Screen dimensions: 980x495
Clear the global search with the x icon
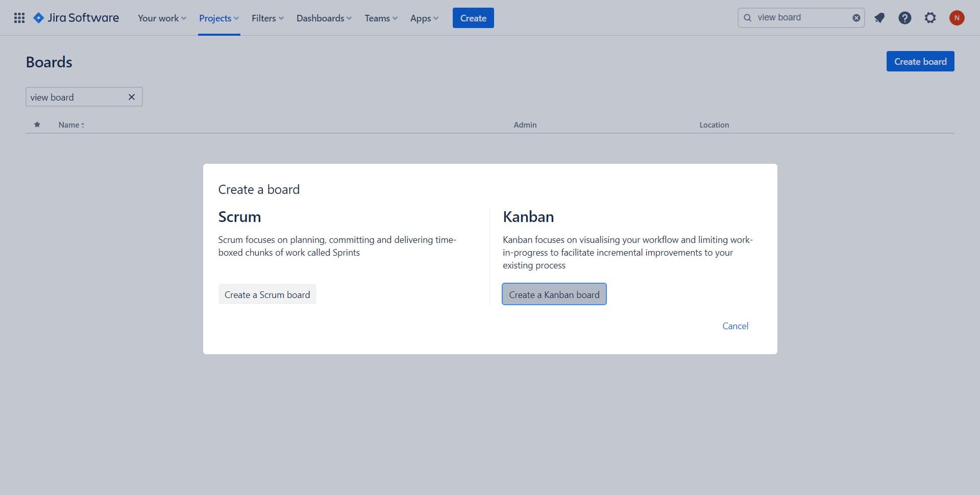coord(856,17)
